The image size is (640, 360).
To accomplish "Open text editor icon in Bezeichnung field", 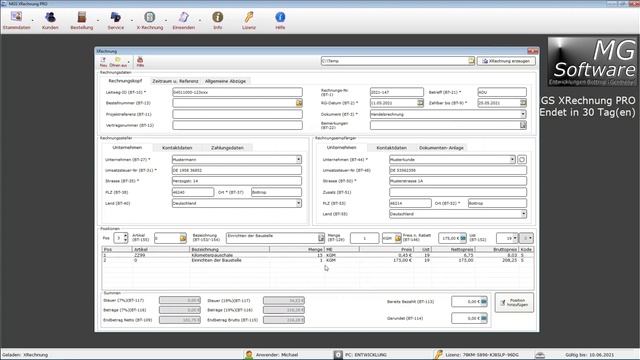I will coord(321,238).
